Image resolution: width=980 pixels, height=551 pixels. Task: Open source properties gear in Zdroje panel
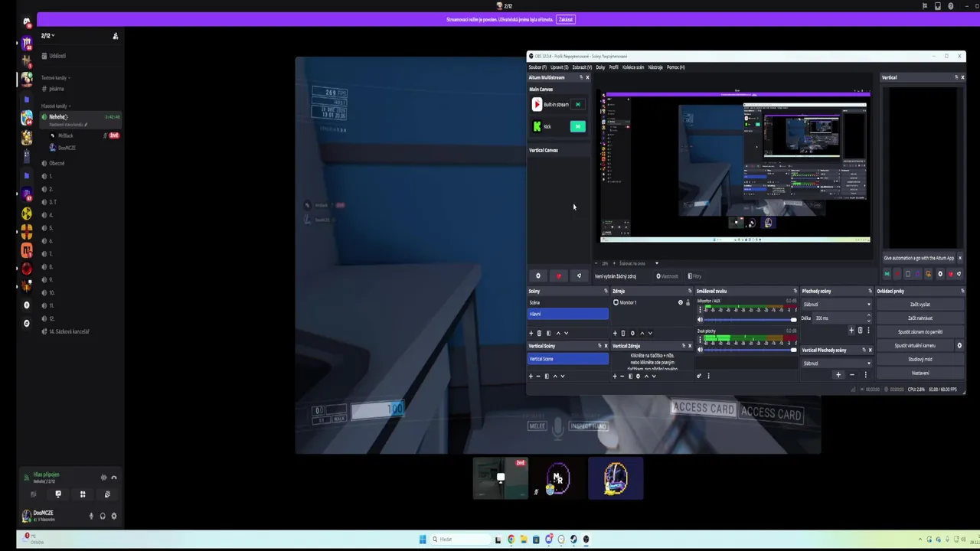[x=632, y=333]
